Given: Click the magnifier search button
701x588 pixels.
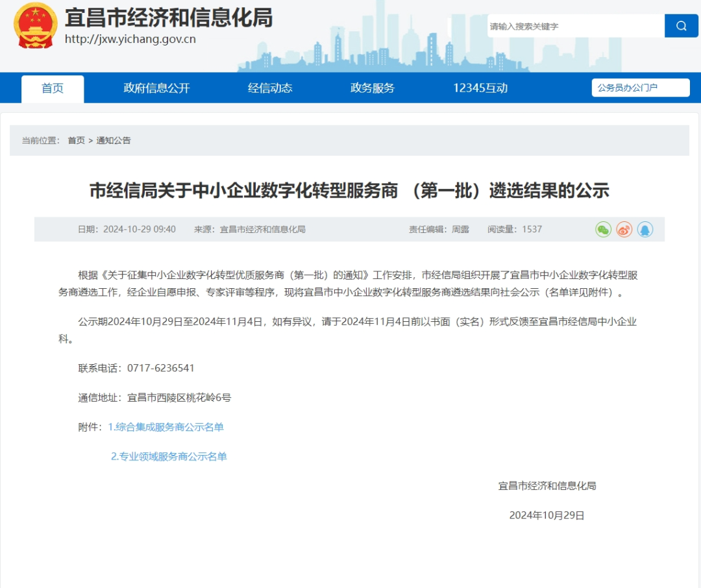Looking at the screenshot, I should coord(681,26).
